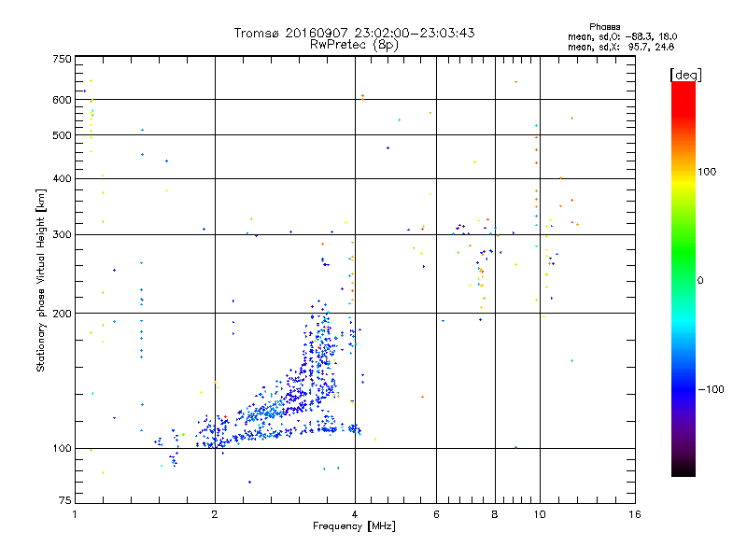
Task: Click the 4 MHz frequency tick label
Action: click(355, 514)
